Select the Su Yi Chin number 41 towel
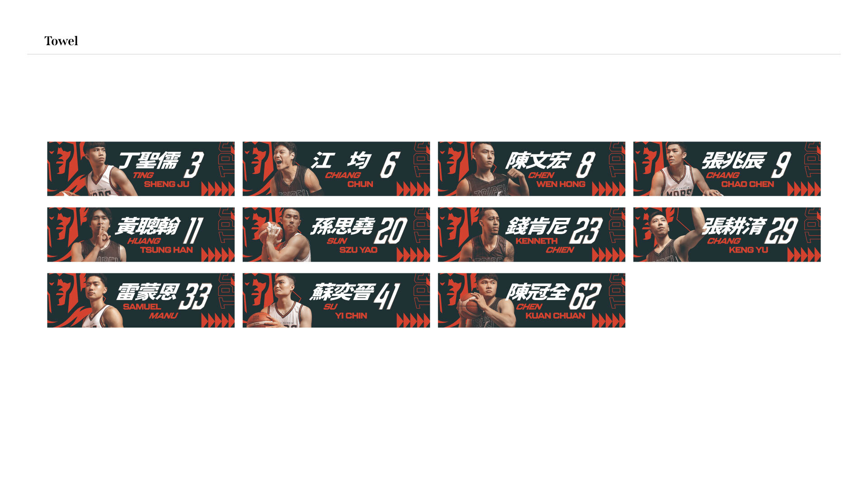The image size is (868, 488). 336,300
